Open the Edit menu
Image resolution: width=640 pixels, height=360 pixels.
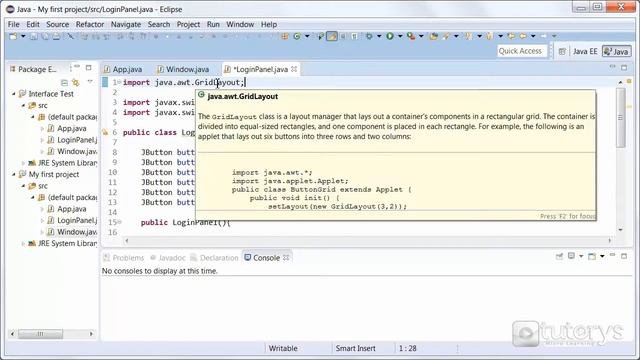point(33,24)
